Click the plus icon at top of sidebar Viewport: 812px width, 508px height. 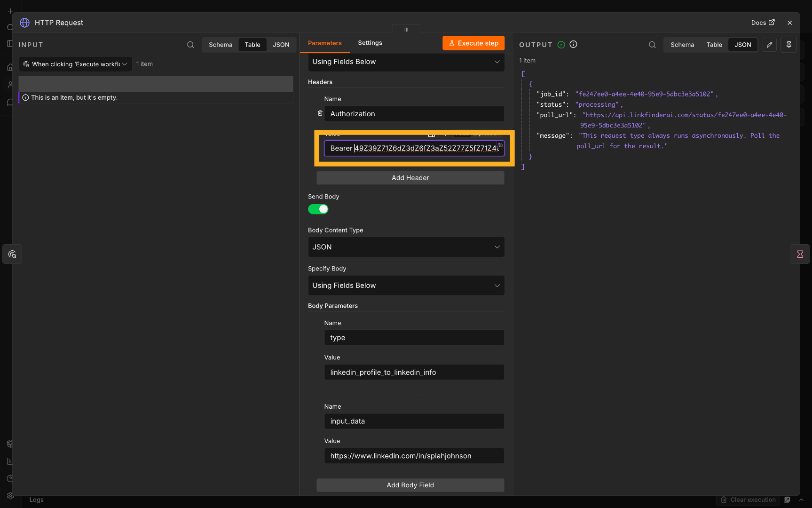click(10, 11)
